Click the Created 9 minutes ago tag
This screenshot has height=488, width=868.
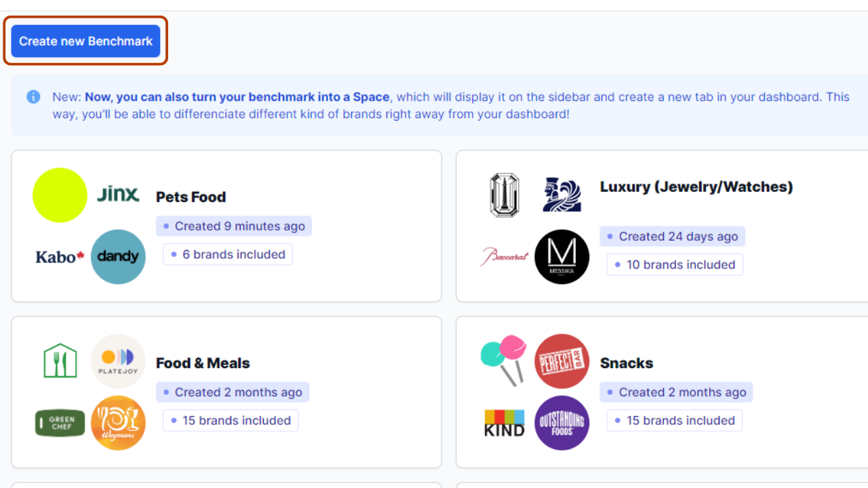click(x=234, y=226)
